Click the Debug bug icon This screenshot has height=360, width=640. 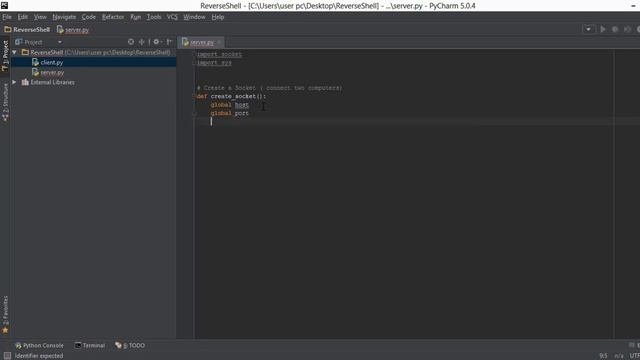click(615, 29)
